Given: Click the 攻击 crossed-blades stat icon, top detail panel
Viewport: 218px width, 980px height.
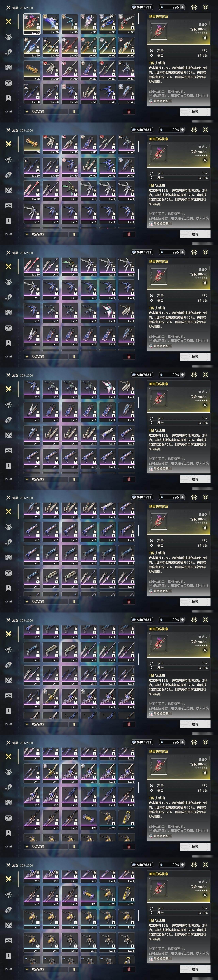Looking at the screenshot, I should (x=151, y=50).
